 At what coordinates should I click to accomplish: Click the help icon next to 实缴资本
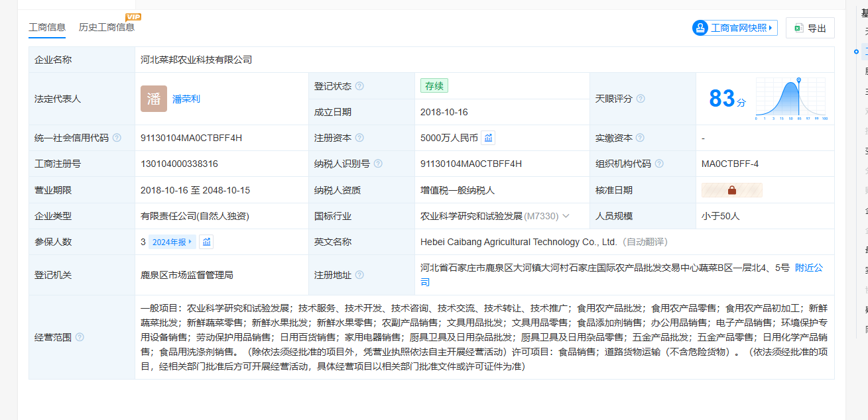click(x=640, y=138)
